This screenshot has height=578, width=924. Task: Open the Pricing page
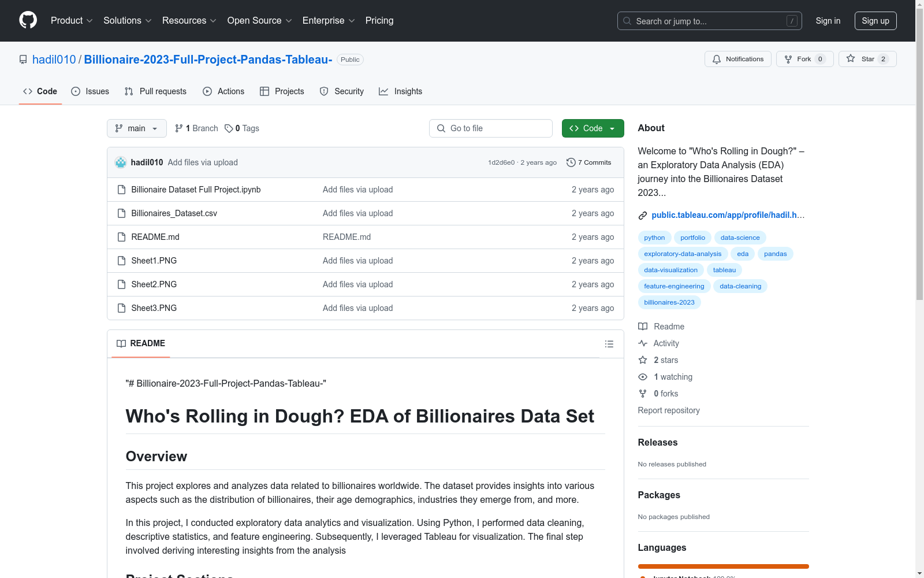[379, 21]
